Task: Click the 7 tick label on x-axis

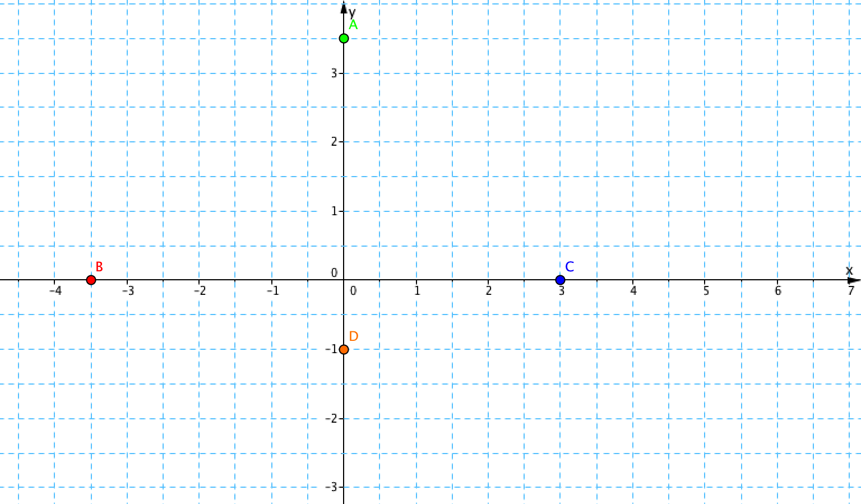Action: pyautogui.click(x=850, y=290)
